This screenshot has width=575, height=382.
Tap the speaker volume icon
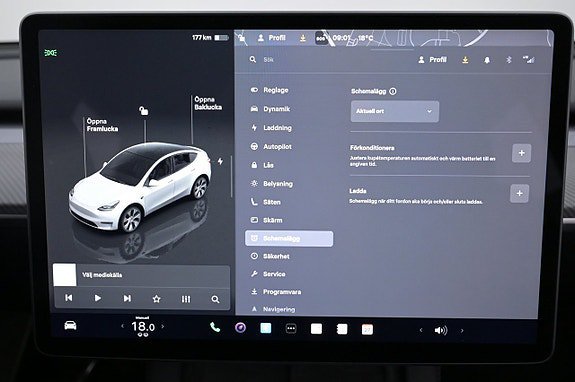(441, 330)
